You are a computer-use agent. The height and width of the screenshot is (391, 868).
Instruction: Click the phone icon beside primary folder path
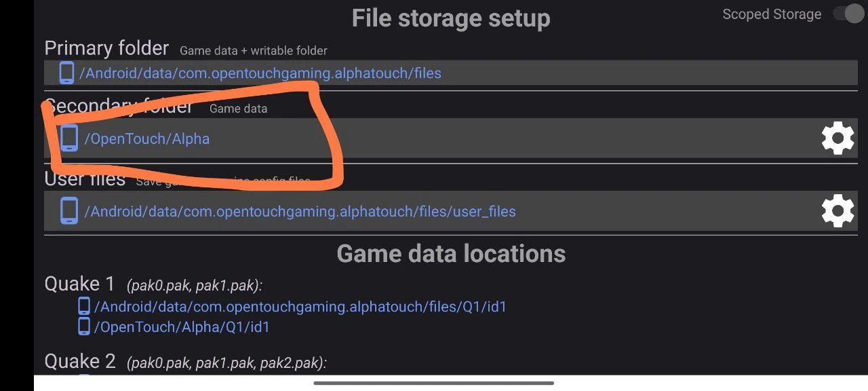coord(66,73)
